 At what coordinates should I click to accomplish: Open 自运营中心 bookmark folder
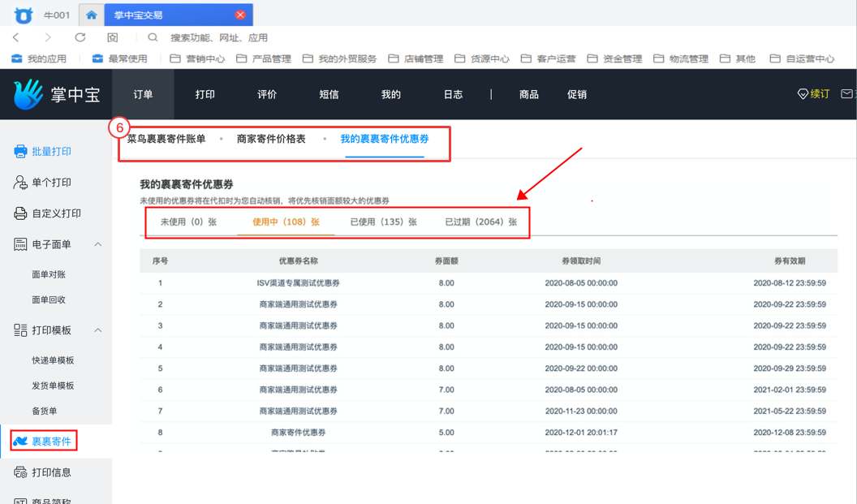[802, 58]
